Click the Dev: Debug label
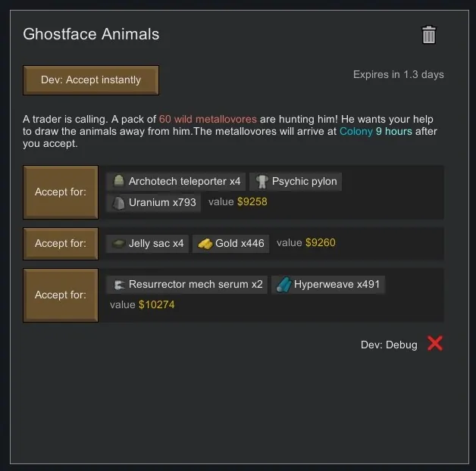 tap(389, 345)
